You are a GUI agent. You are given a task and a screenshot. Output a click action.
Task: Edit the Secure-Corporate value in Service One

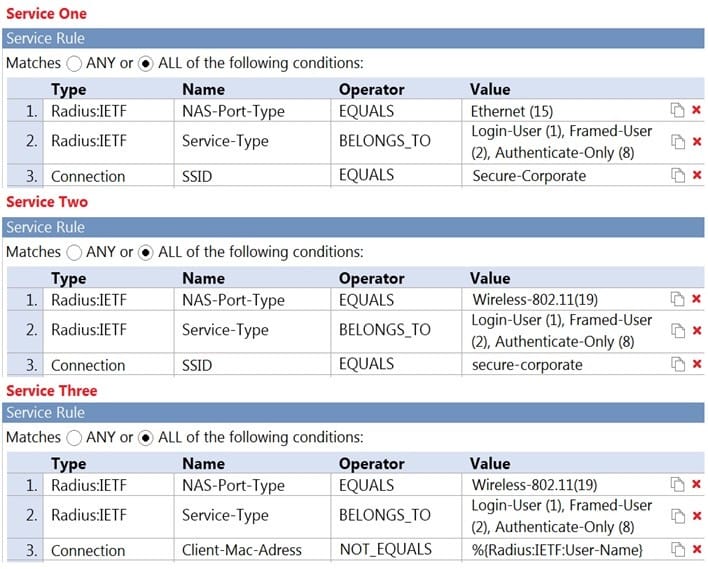[529, 176]
